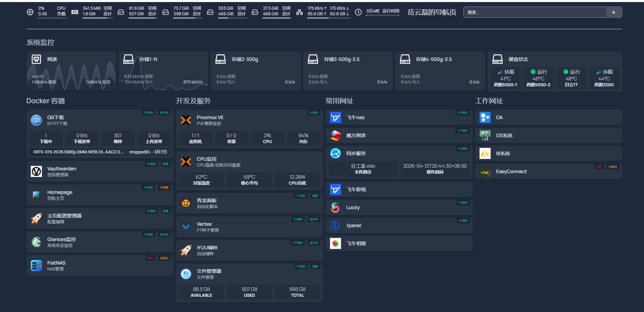
Task: Collapse the 工作网址 group
Action: 489,101
